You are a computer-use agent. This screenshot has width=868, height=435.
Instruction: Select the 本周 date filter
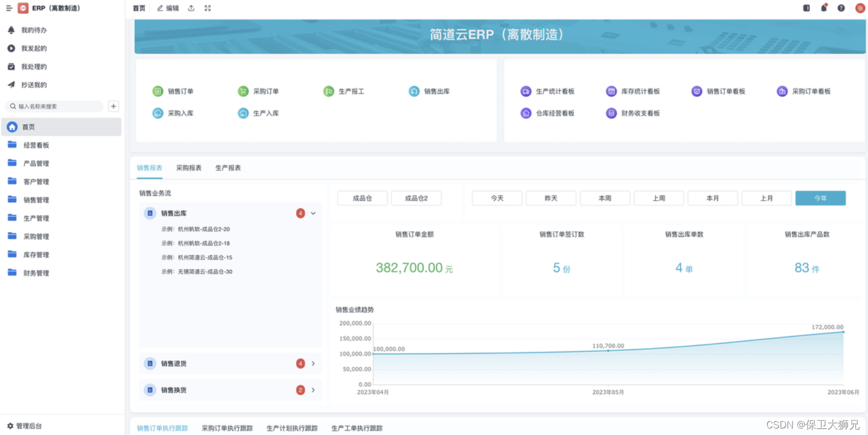click(x=605, y=198)
